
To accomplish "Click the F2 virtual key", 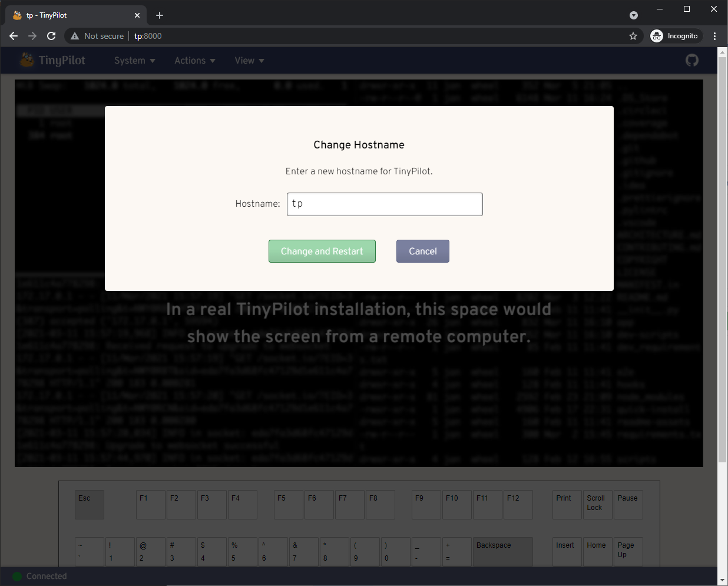I will click(181, 505).
